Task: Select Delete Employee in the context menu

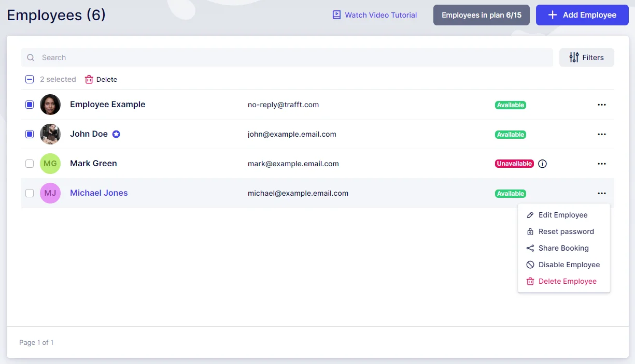Action: [567, 281]
